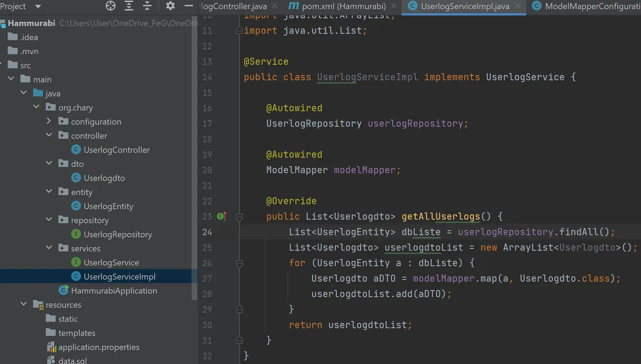Close the UserlogServiceImpl.java tab

coord(518,6)
